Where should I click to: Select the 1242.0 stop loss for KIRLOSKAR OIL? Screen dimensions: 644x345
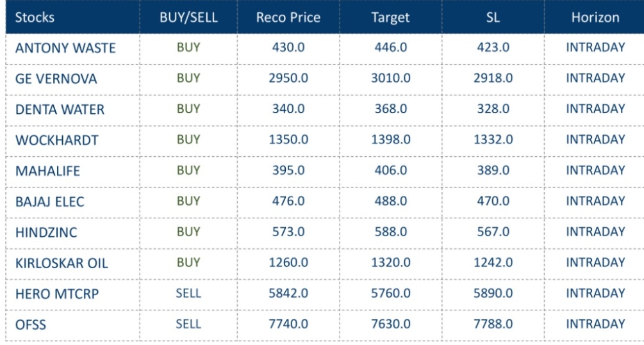(x=493, y=263)
